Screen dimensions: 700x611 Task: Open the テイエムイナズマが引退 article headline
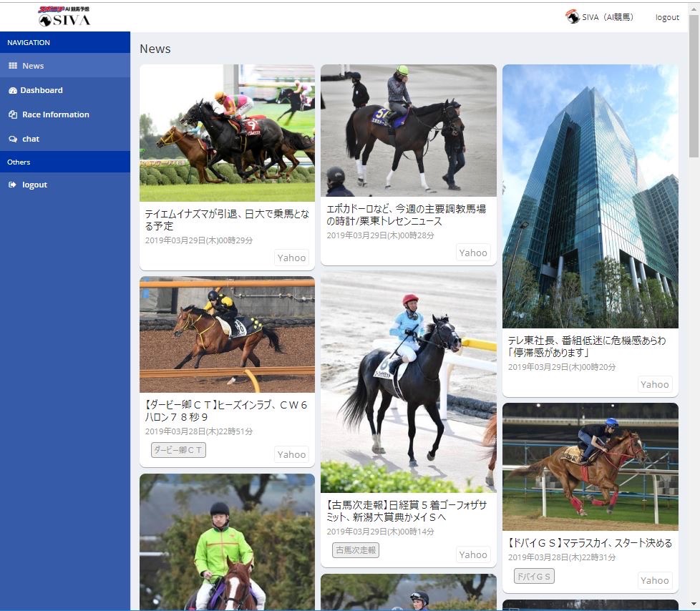(227, 220)
